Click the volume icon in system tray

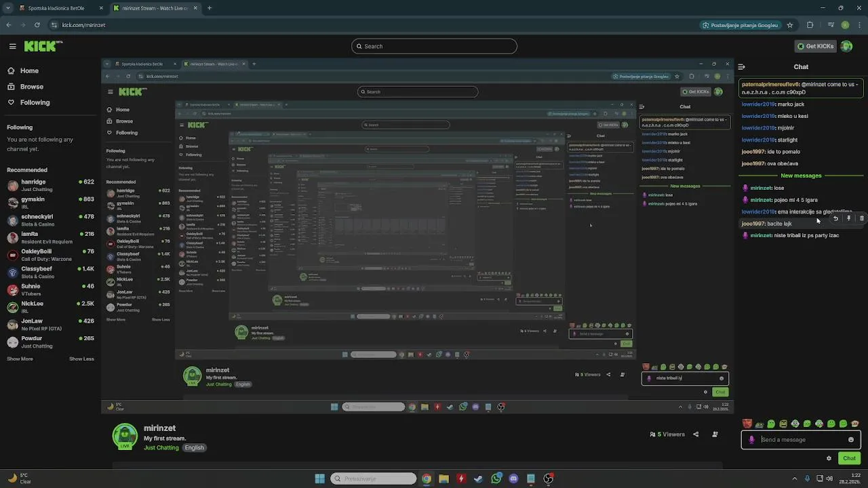[x=829, y=479]
